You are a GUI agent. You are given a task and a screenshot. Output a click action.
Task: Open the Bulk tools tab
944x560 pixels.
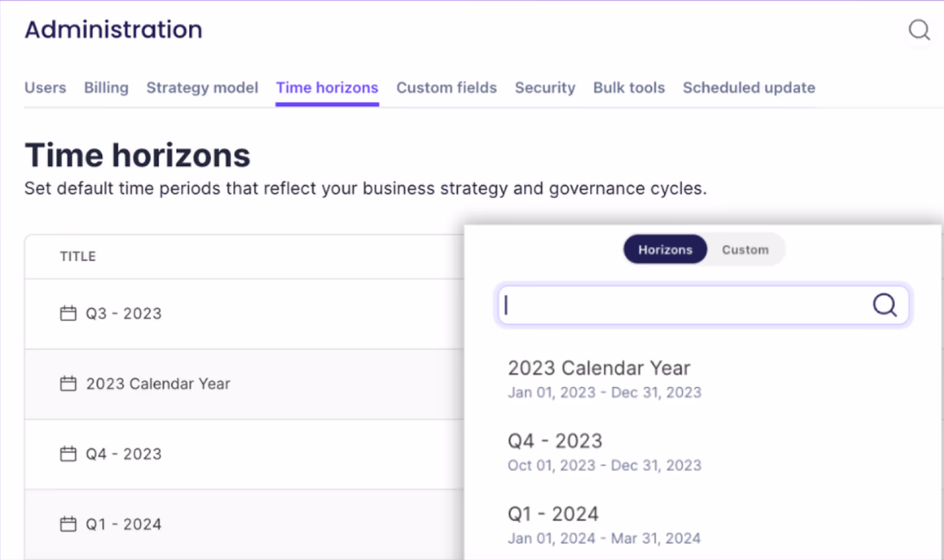pos(629,88)
